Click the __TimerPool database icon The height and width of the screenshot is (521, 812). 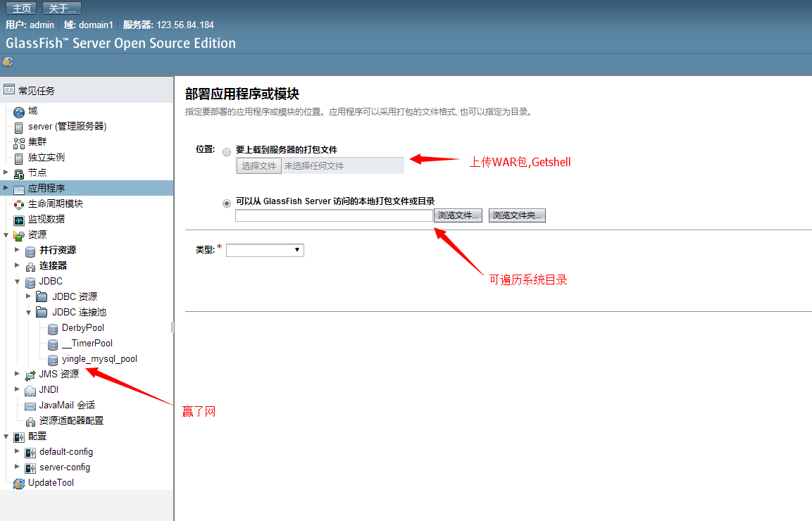point(53,344)
